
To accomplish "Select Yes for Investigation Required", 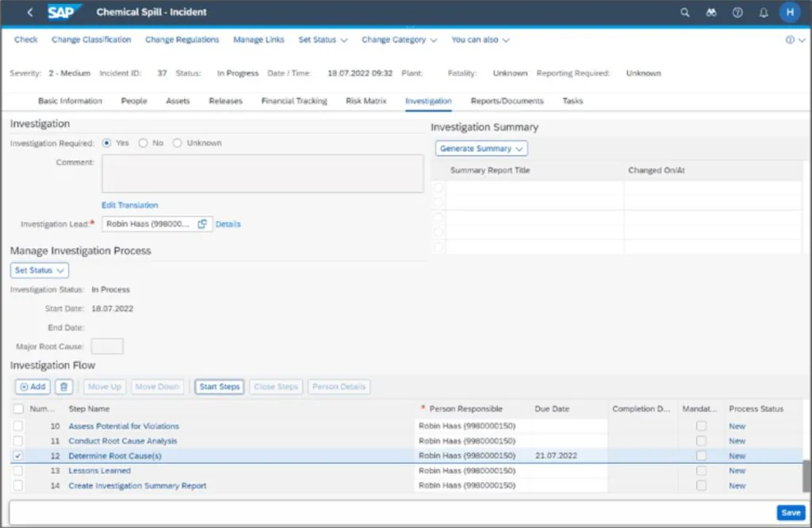I will tap(107, 143).
